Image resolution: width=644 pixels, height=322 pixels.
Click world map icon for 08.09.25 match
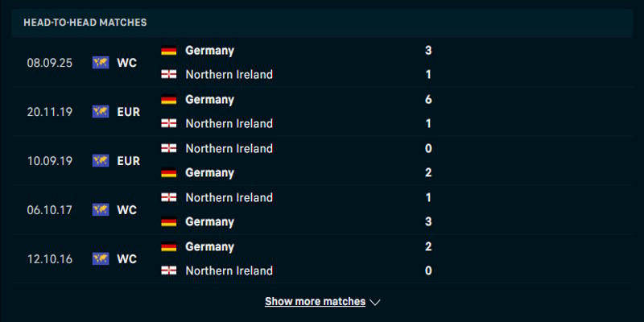pyautogui.click(x=101, y=62)
